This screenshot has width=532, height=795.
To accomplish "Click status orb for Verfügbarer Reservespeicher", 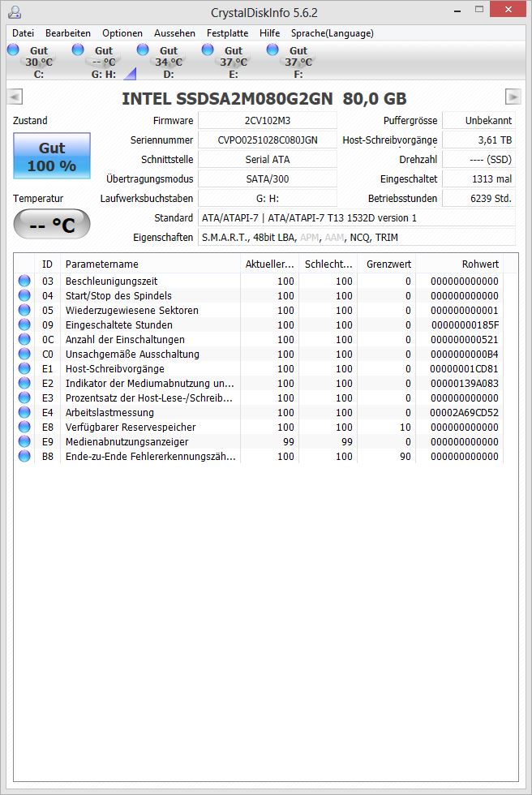I will (x=24, y=427).
